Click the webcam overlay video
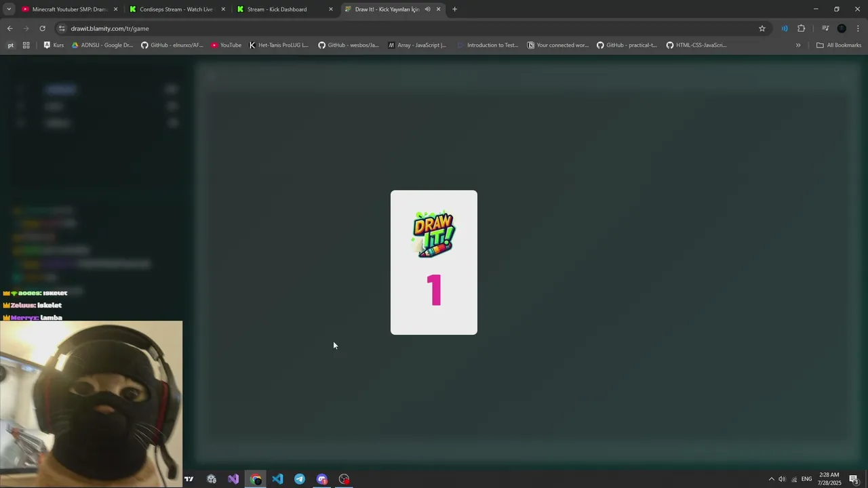868x488 pixels. (x=91, y=404)
